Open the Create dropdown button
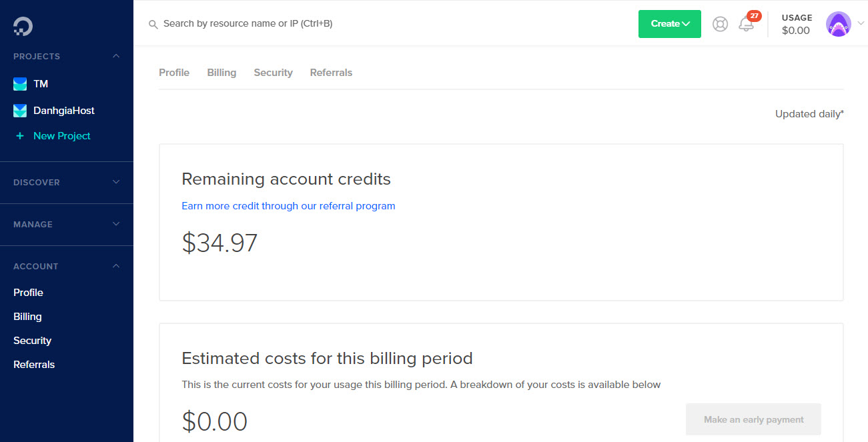This screenshot has width=868, height=442. point(669,24)
